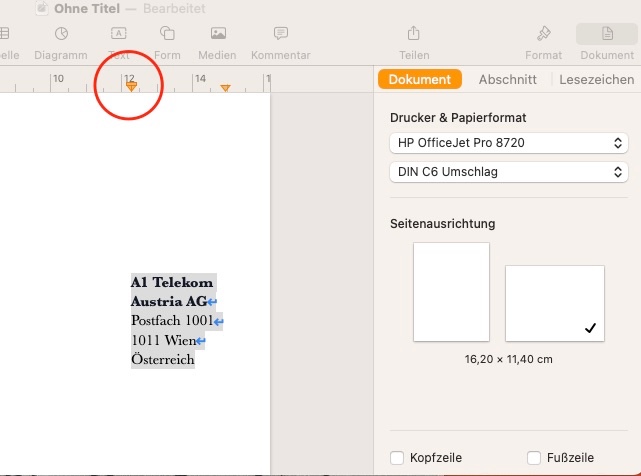Toggle the Dokument sidebar button
Image resolution: width=641 pixels, height=476 pixels.
(606, 41)
